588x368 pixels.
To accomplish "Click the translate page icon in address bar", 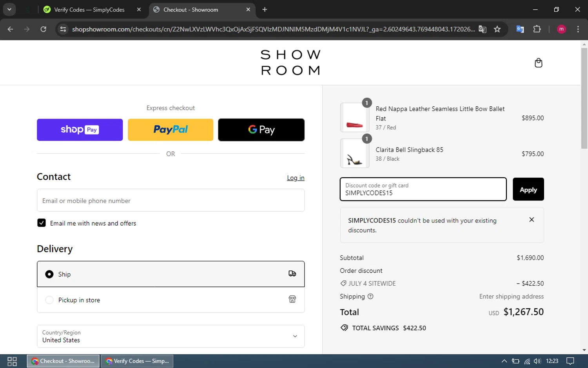I will [483, 29].
